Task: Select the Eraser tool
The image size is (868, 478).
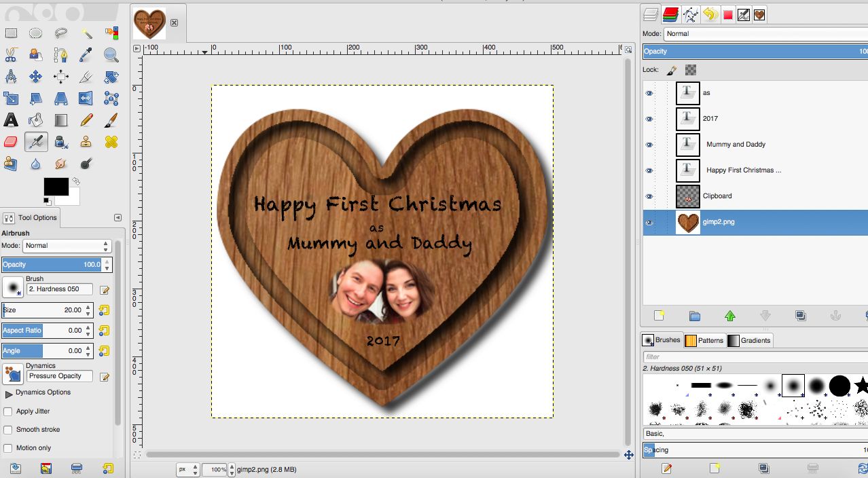Action: (x=11, y=142)
